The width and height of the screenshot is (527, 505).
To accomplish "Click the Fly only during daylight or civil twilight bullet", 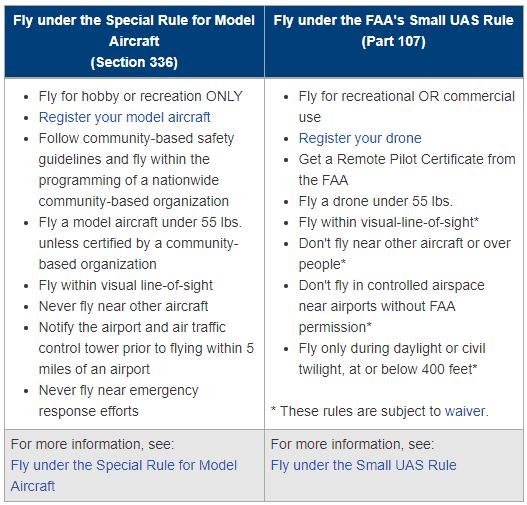I will pos(392,359).
